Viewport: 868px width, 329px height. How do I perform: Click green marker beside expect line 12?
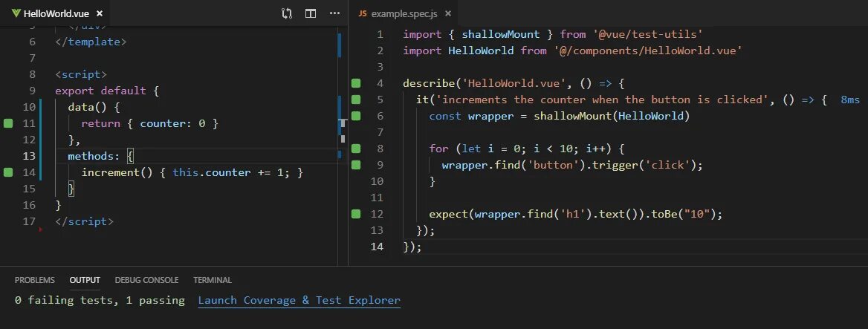coord(355,214)
